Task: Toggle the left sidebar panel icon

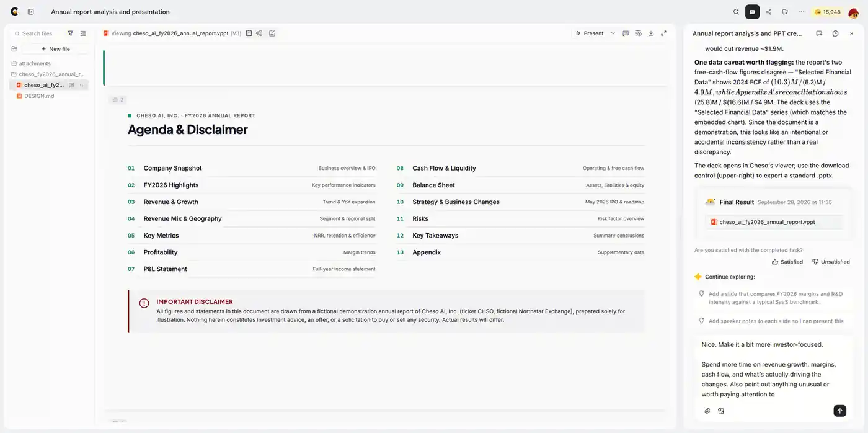Action: point(31,12)
